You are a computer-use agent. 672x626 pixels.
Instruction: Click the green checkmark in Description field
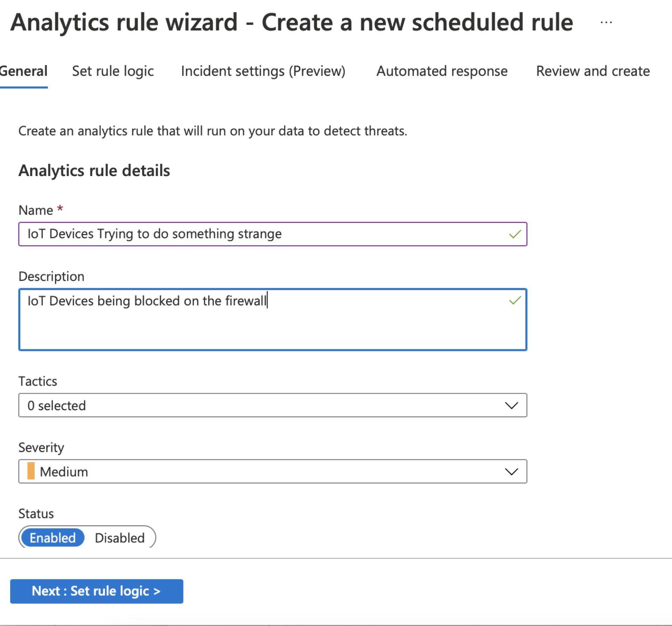(515, 300)
